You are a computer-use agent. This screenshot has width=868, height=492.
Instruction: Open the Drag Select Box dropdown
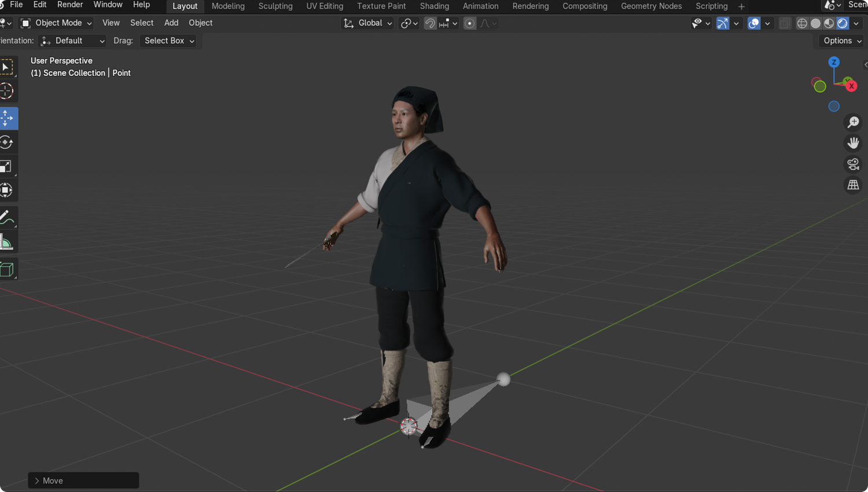point(168,41)
